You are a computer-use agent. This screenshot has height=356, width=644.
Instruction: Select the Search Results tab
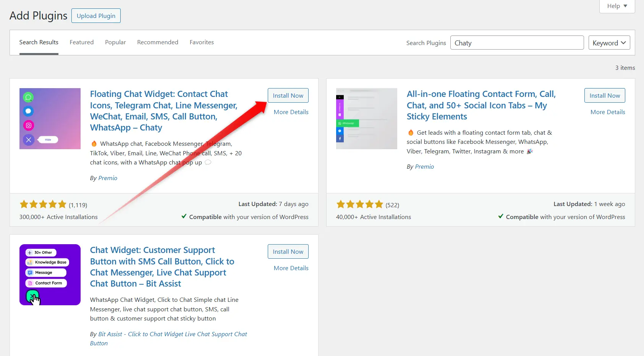[x=39, y=42]
